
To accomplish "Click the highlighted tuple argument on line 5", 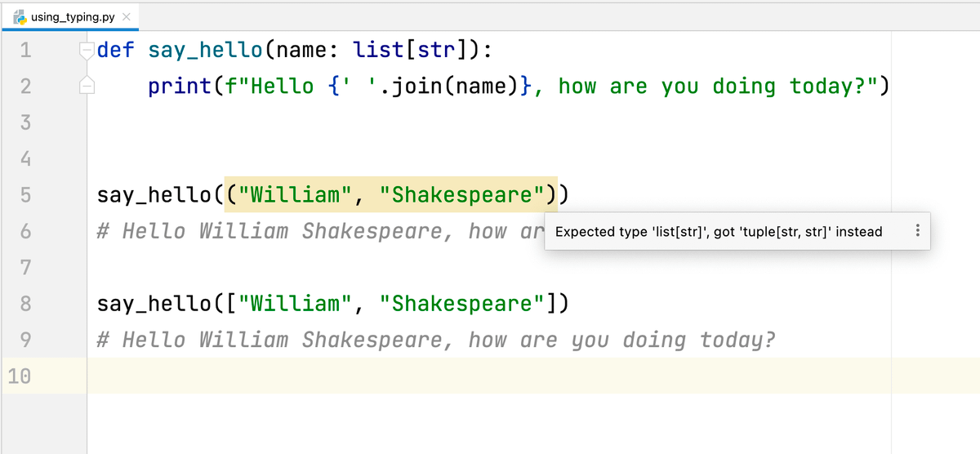I will 390,195.
